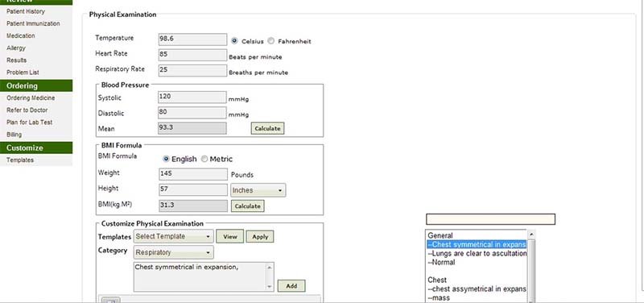Click the BMI result field
This screenshot has height=303, width=644.
[193, 205]
